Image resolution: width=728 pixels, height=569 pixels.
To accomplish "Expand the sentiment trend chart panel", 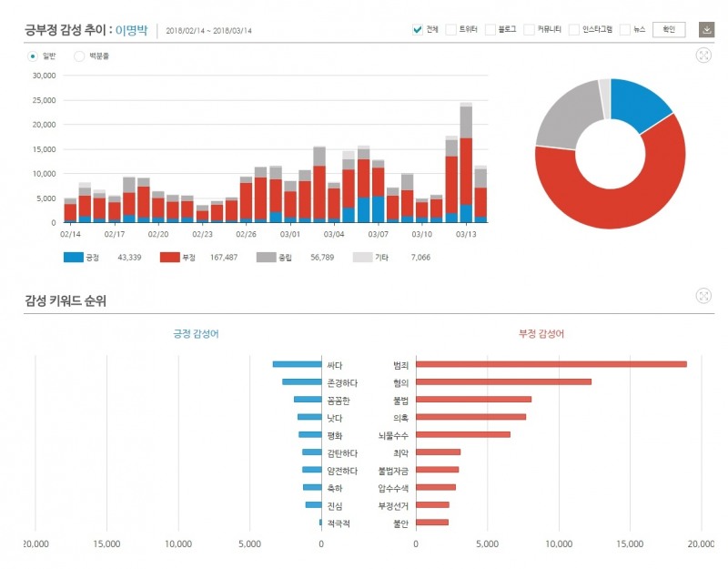I will click(x=703, y=56).
